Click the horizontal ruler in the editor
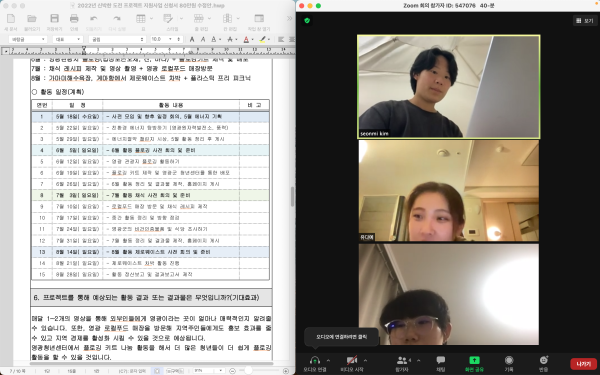This screenshot has width=600, height=375. (152, 51)
